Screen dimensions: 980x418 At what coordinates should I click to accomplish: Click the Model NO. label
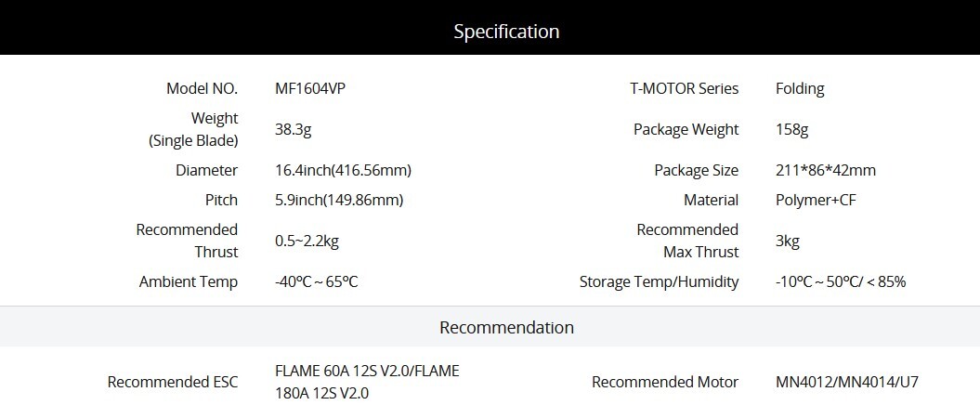(x=202, y=89)
